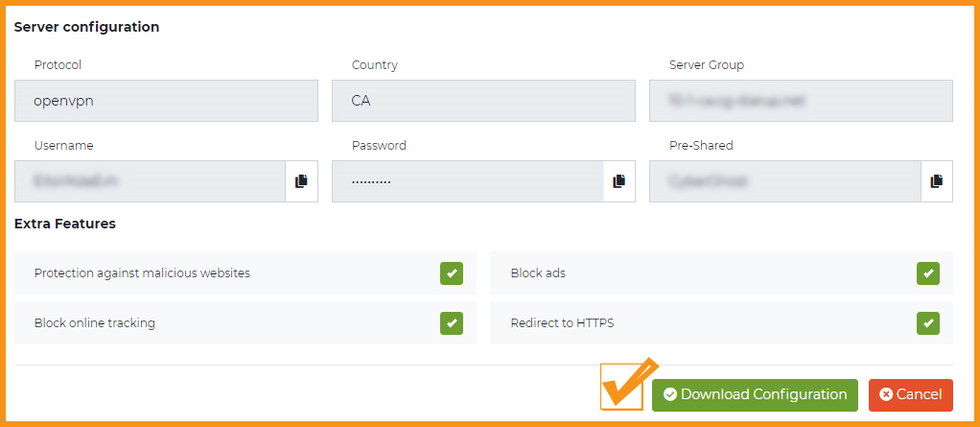Screen dimensions: 980x427
Task: Copy the Username to clipboard
Action: [301, 181]
